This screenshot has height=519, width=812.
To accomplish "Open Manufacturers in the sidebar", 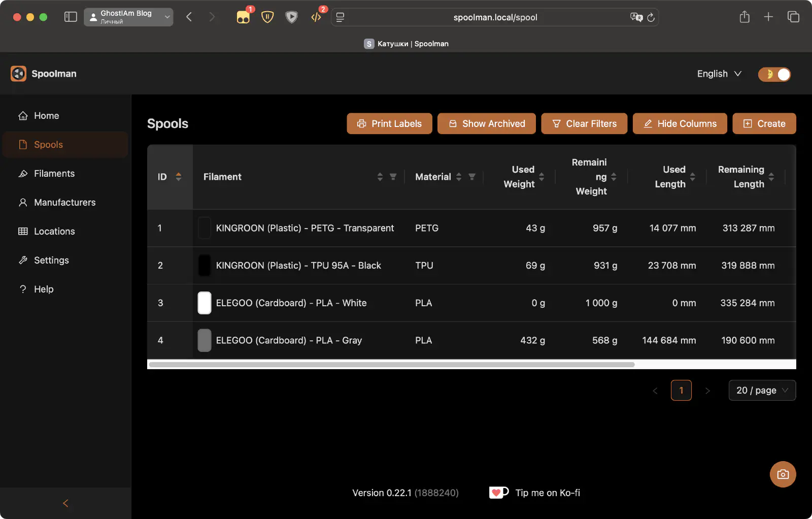I will pyautogui.click(x=65, y=203).
